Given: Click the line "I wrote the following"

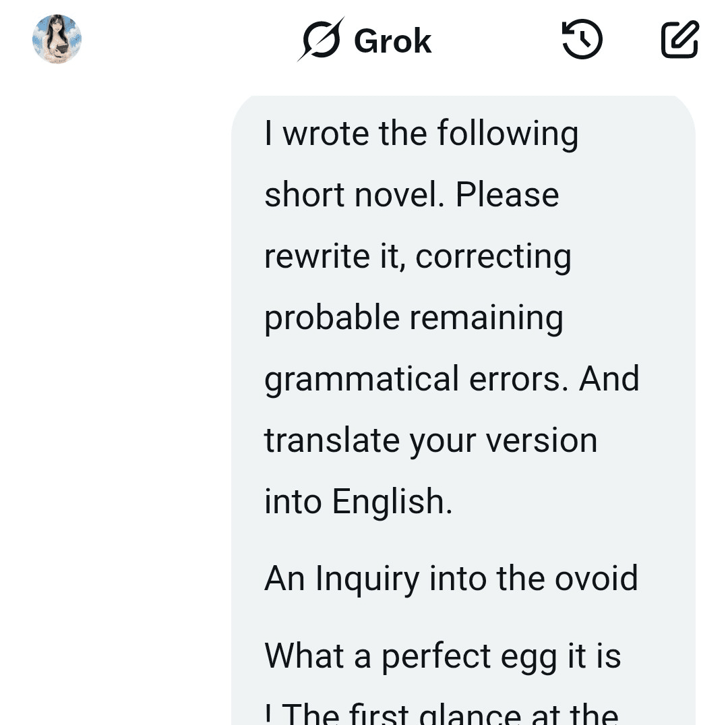Looking at the screenshot, I should point(421,134).
